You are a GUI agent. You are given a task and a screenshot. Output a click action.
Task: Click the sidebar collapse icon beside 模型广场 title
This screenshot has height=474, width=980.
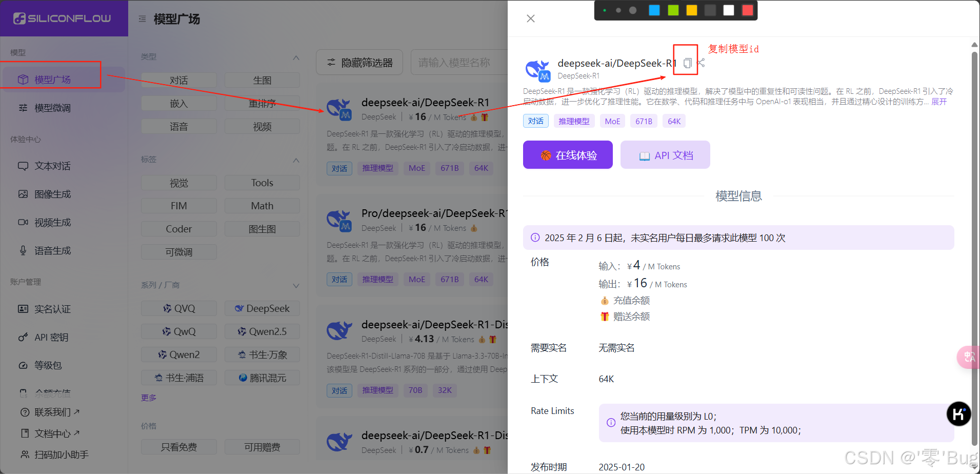tap(142, 19)
